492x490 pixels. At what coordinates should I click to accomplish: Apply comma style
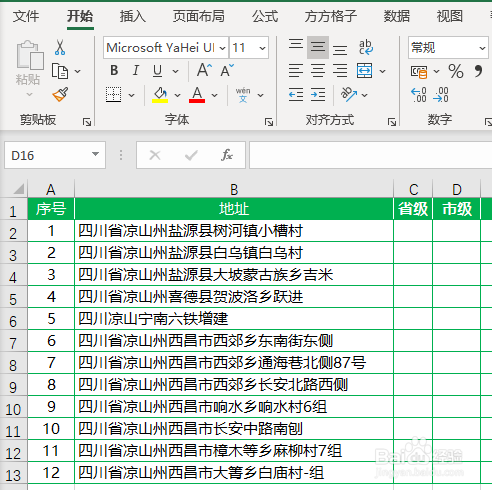(479, 71)
